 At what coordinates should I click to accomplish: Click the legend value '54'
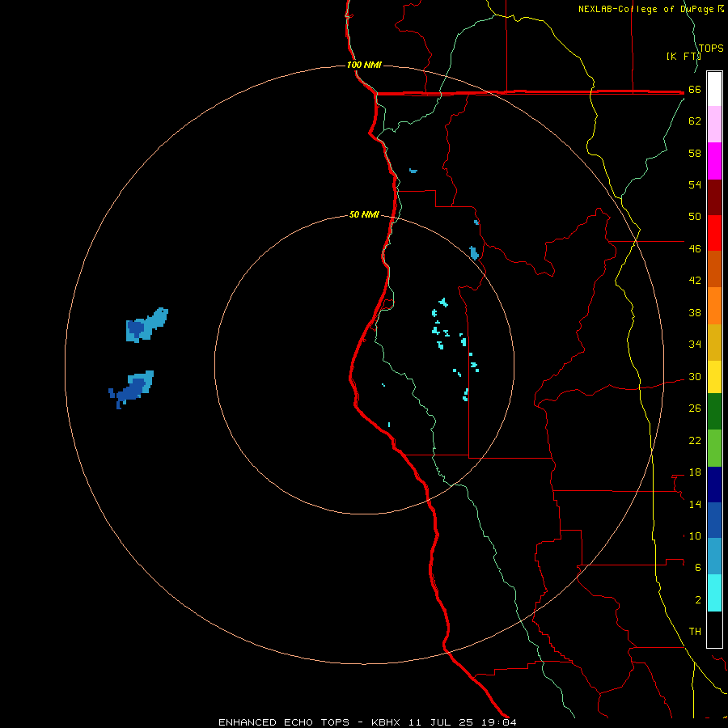click(695, 184)
